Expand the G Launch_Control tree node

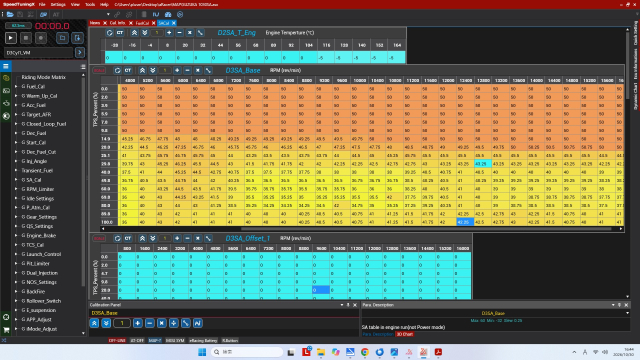click(16, 254)
